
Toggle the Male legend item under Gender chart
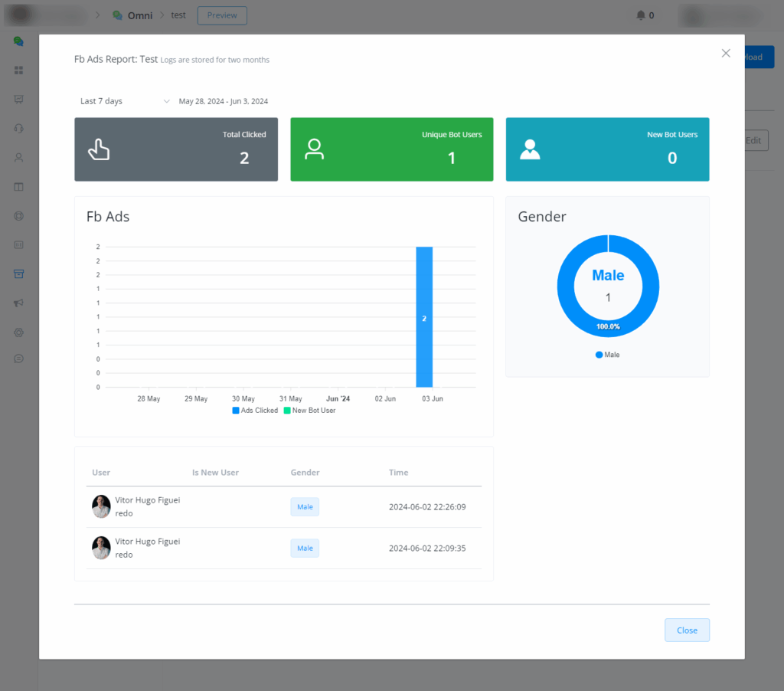click(607, 355)
